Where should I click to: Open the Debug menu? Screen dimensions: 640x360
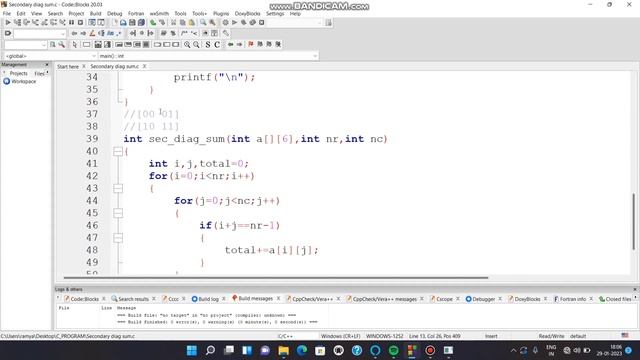click(115, 13)
